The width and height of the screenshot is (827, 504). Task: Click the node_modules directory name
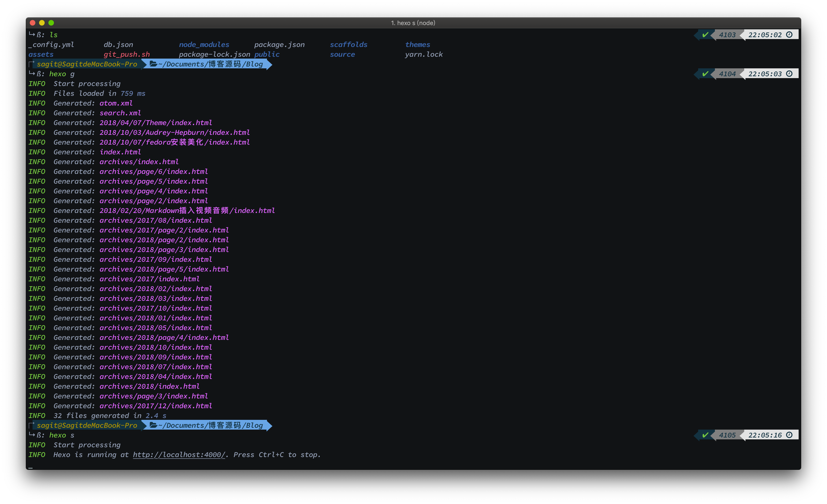[x=204, y=45]
